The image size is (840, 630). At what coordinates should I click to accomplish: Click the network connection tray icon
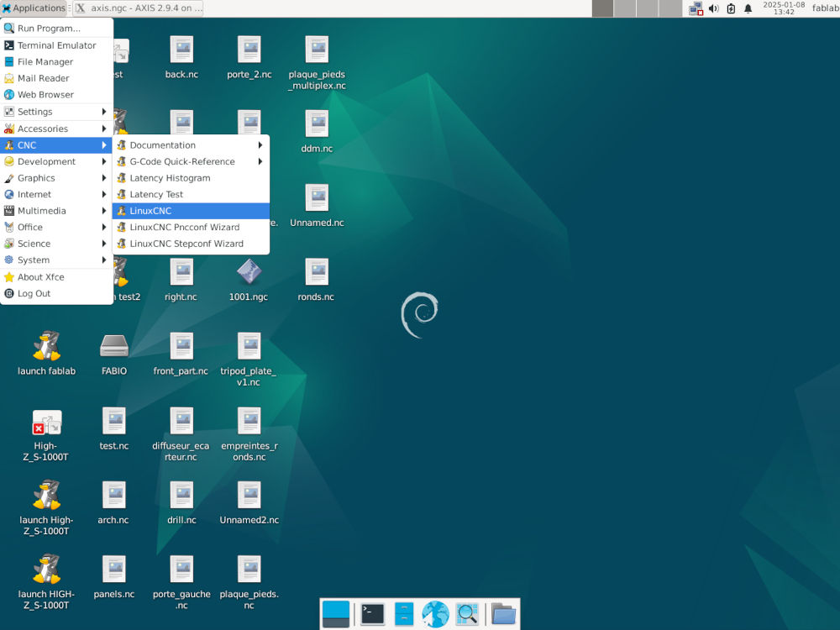coord(696,8)
